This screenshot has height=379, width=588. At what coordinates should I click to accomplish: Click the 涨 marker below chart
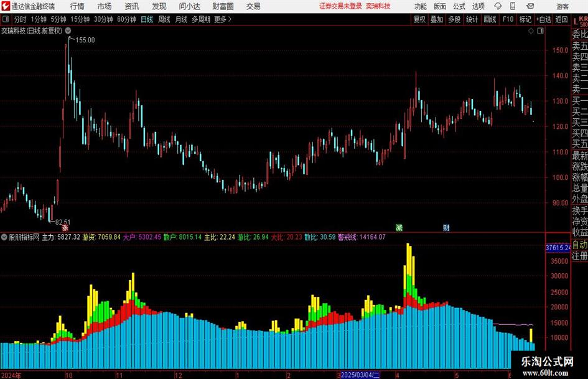pyautogui.click(x=65, y=228)
